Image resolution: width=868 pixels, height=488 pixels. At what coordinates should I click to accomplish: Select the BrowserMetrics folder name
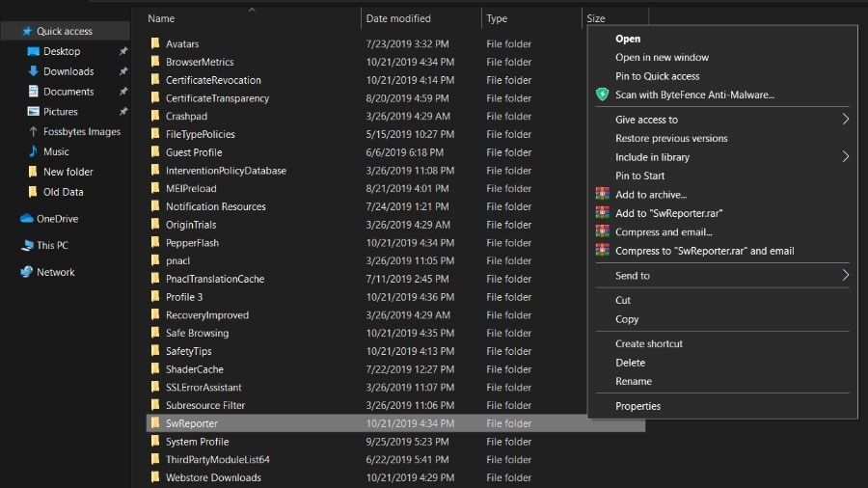(200, 62)
